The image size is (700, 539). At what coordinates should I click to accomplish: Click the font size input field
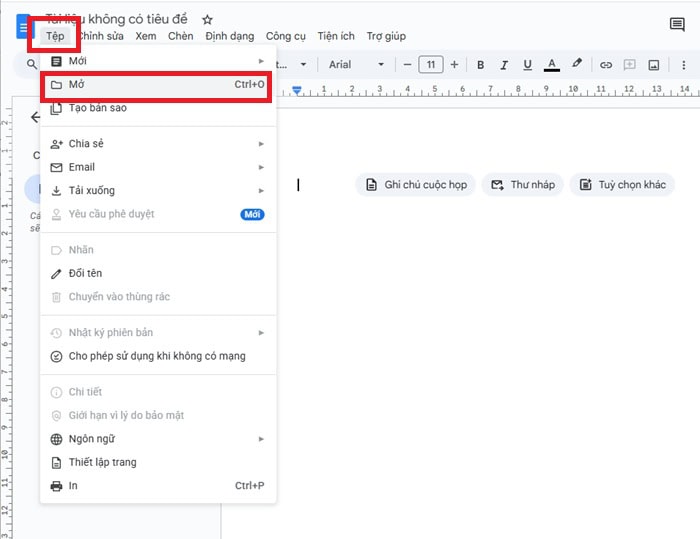430,65
